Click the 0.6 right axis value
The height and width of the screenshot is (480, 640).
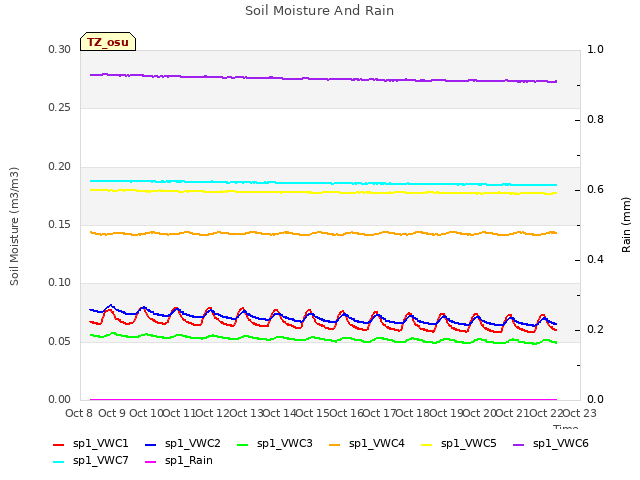point(596,189)
